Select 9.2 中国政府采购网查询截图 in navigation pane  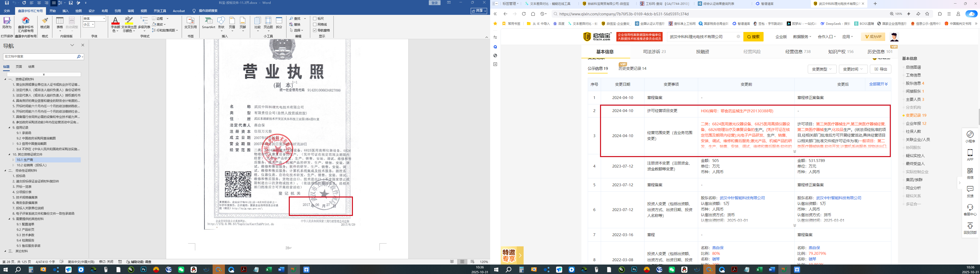click(x=36, y=138)
